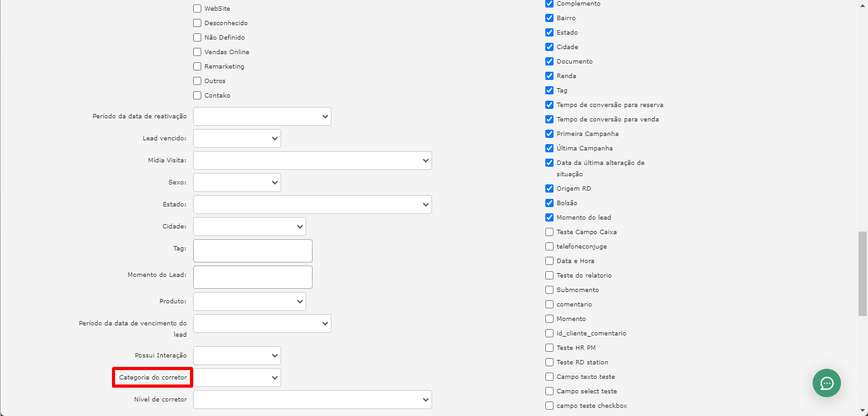Enable the Não Definido checkbox

tap(198, 38)
